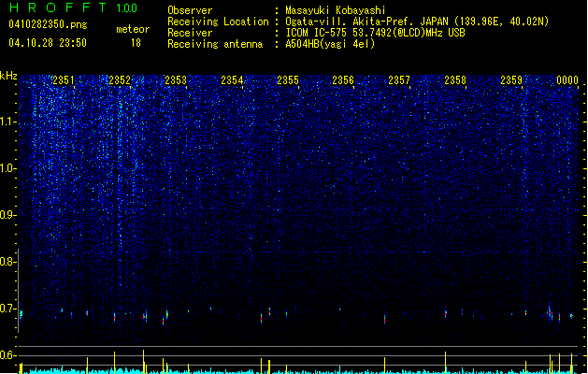Click the 0.9 kHz axis label
The image size is (588, 374).
[7, 214]
